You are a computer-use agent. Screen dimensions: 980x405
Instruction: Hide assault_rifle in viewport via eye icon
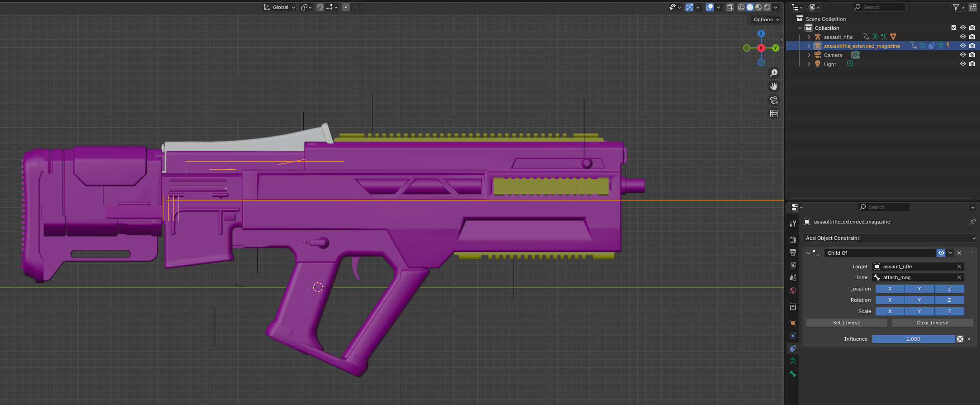963,37
